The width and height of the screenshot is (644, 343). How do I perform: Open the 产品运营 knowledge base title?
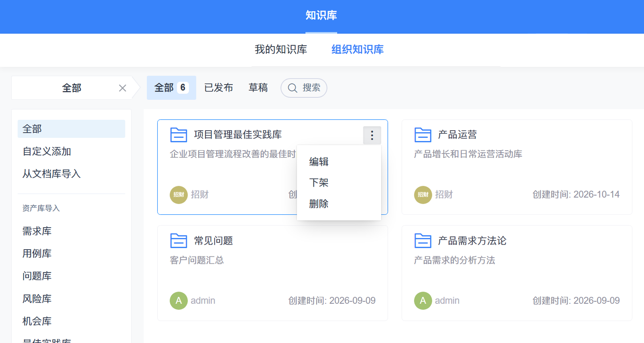457,135
